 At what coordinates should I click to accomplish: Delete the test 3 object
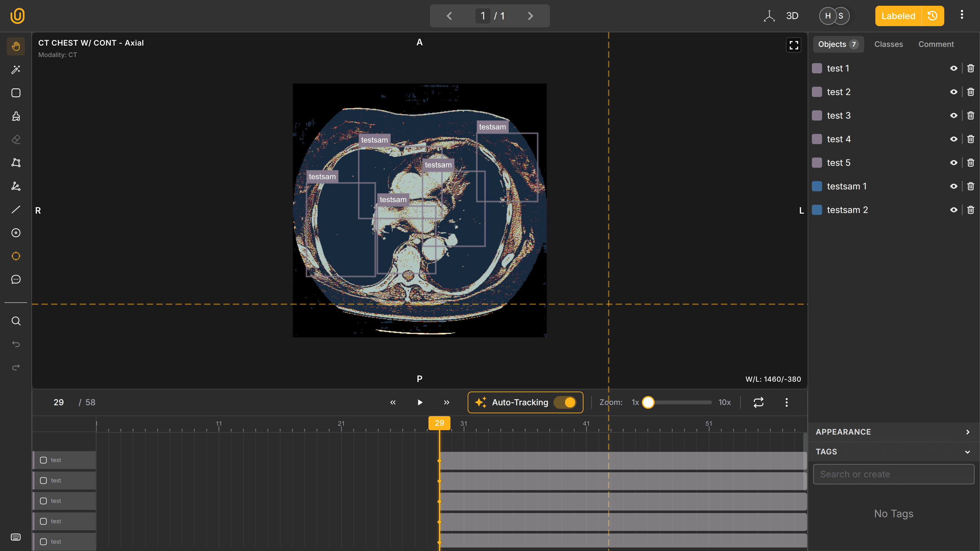pos(970,116)
